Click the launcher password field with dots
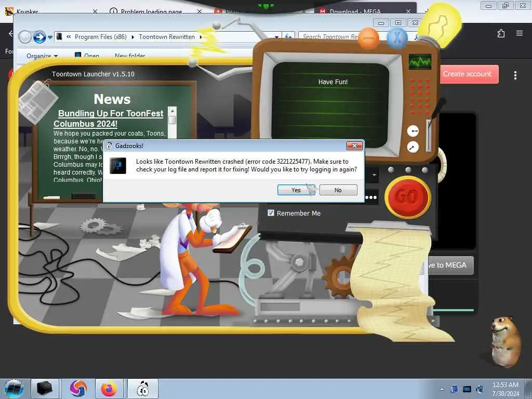Screen dimensions: 532x399 pyautogui.click(x=371, y=197)
